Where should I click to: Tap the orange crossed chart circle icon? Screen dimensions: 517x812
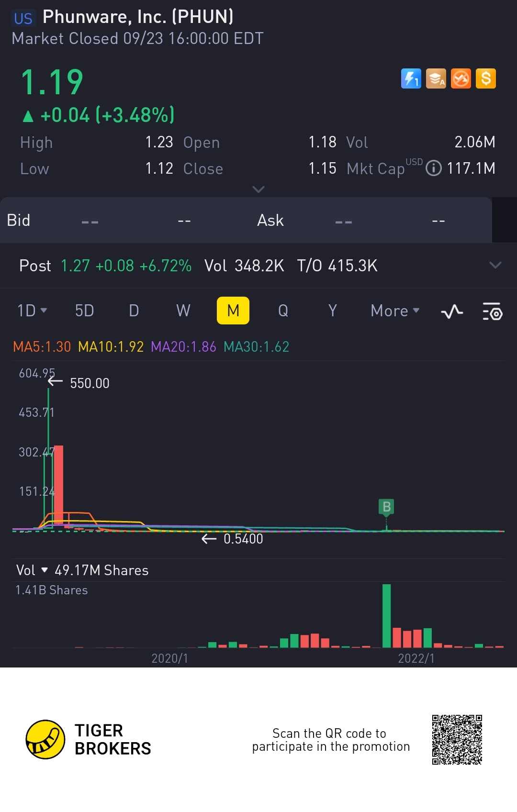pos(461,78)
